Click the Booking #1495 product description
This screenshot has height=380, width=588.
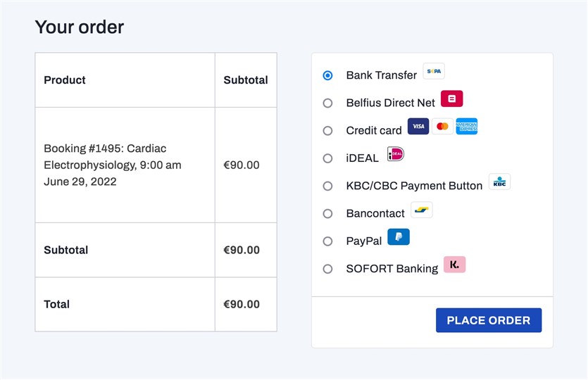pos(113,165)
